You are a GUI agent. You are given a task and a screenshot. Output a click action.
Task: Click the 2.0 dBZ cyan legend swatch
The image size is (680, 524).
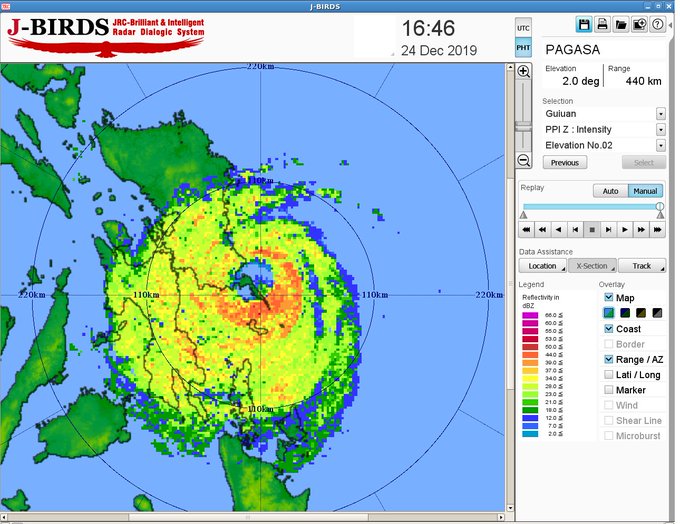click(530, 434)
